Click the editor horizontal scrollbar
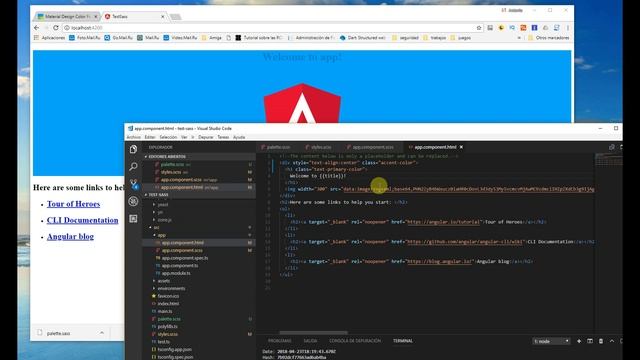 click(x=313, y=333)
